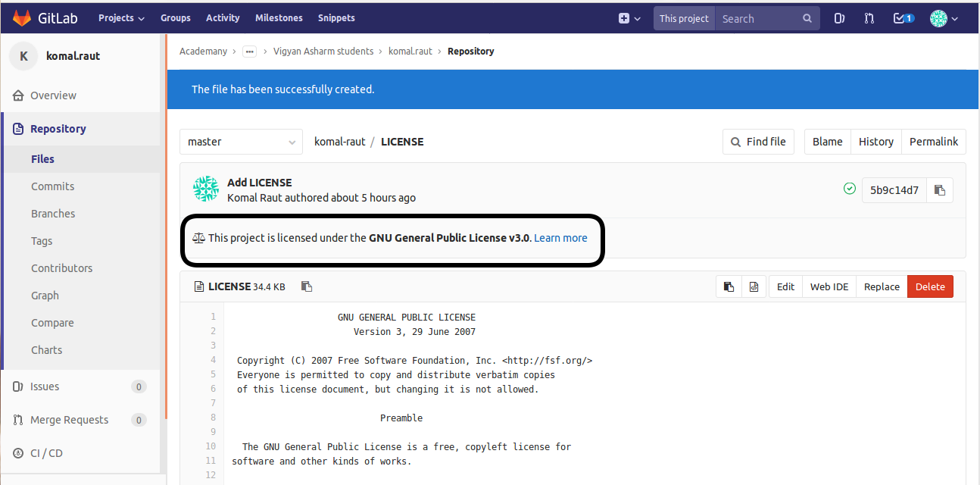Click the This project search scope label
Image resolution: width=980 pixels, height=485 pixels.
684,18
